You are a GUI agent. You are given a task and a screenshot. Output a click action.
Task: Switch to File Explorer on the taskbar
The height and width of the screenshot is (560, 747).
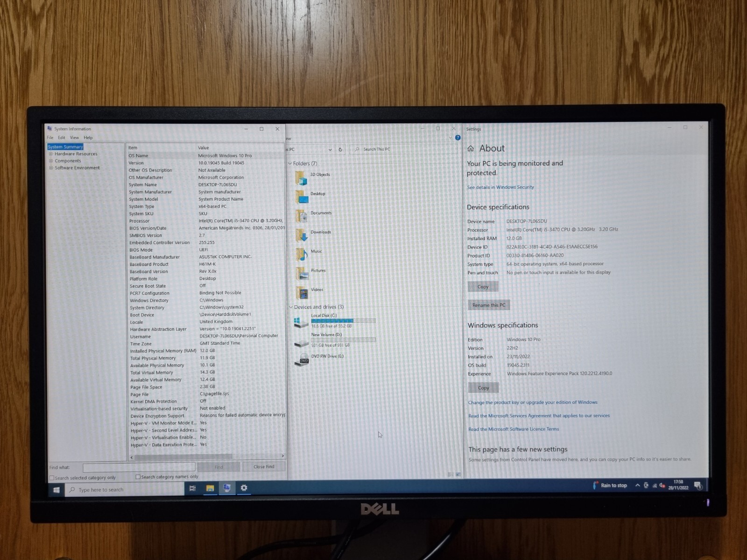pyautogui.click(x=210, y=488)
